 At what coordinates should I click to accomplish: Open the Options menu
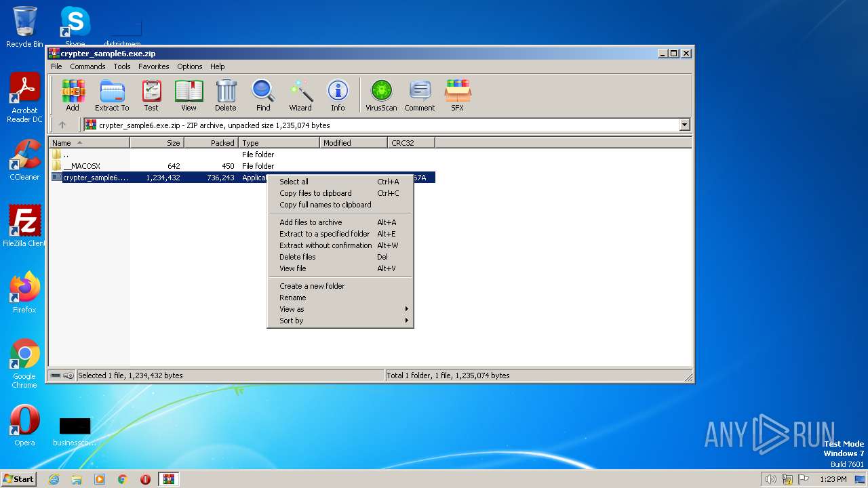click(x=190, y=66)
